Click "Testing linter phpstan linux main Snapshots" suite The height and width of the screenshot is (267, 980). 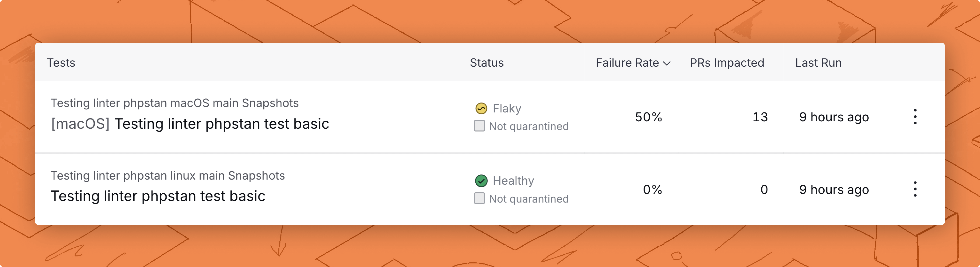(x=168, y=176)
